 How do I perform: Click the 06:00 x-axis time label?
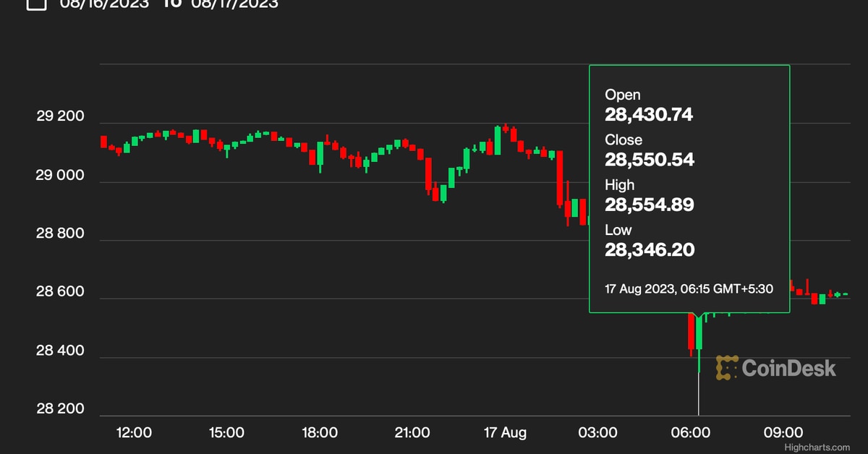[x=691, y=432]
